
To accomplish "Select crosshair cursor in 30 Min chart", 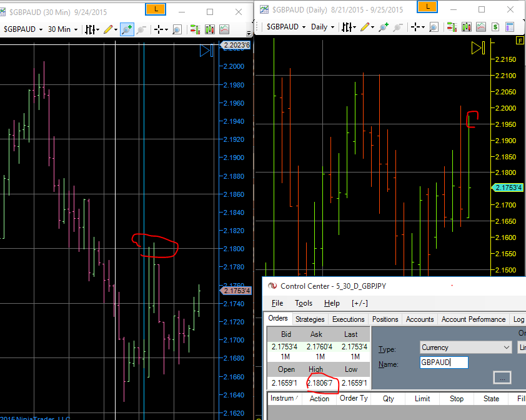I will pyautogui.click(x=161, y=29).
